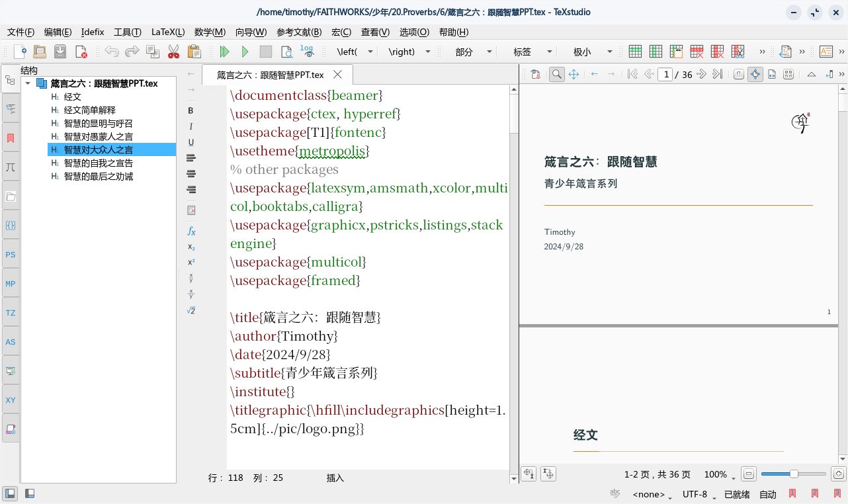Open the <none> language dropdown
This screenshot has height=504, width=848.
click(652, 494)
